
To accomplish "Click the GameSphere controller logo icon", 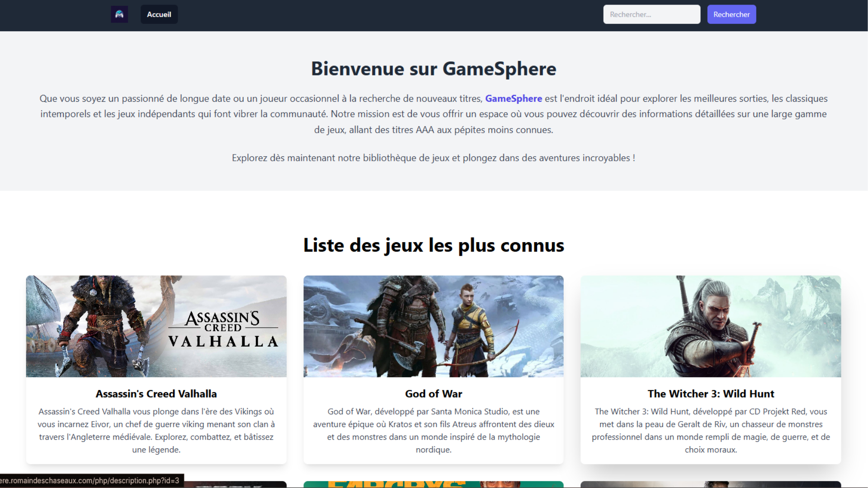I will (x=119, y=14).
